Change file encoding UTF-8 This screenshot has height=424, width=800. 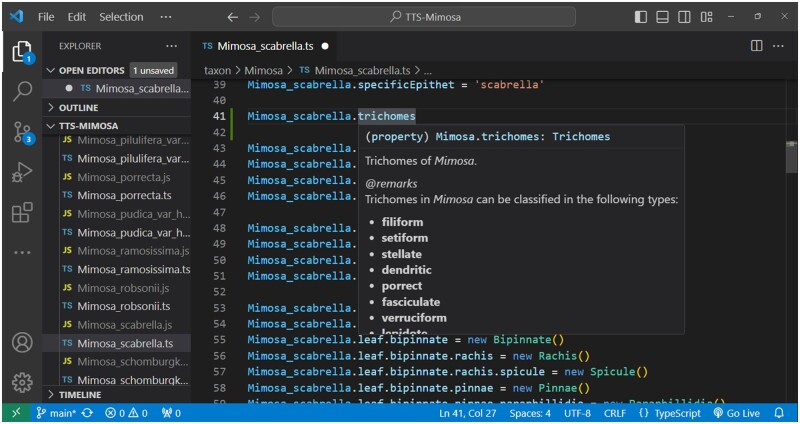click(x=578, y=413)
